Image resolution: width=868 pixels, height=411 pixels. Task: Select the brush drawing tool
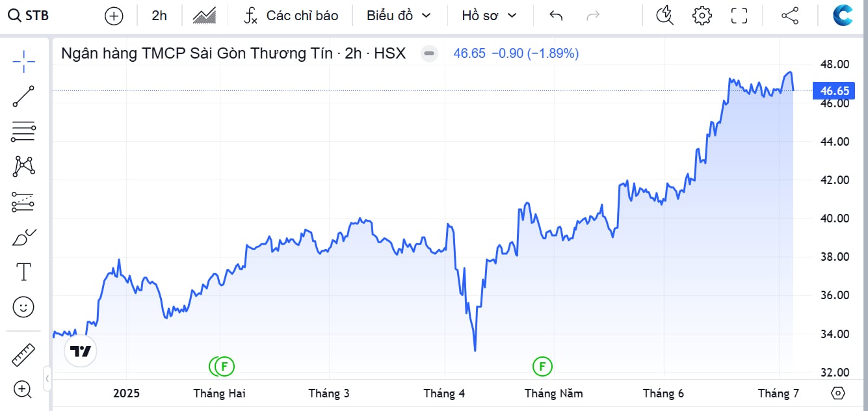(24, 237)
